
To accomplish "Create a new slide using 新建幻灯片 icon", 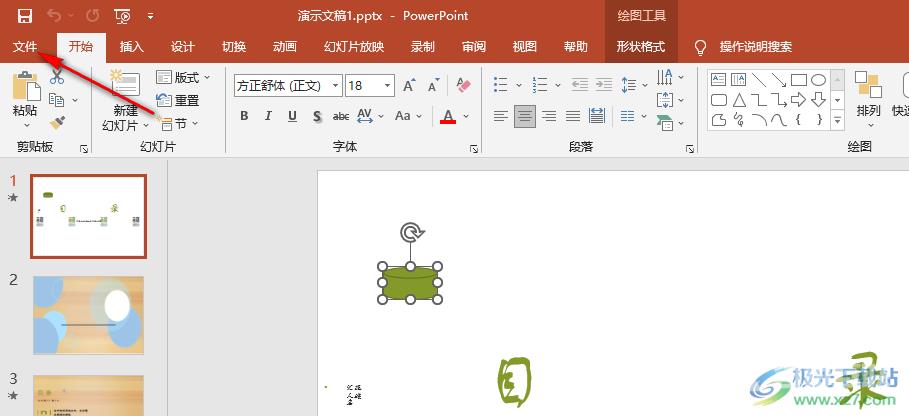I will (125, 83).
